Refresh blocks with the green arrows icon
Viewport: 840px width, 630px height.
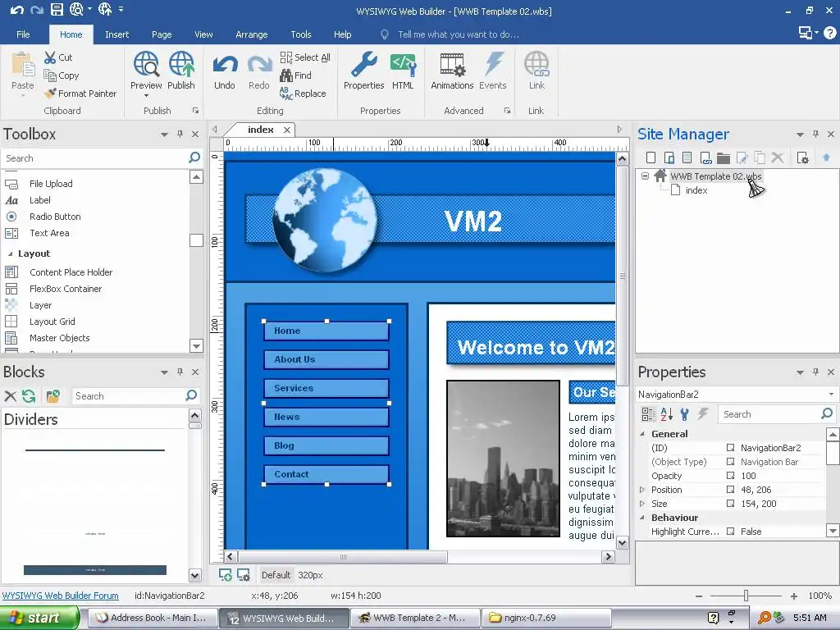coord(29,396)
